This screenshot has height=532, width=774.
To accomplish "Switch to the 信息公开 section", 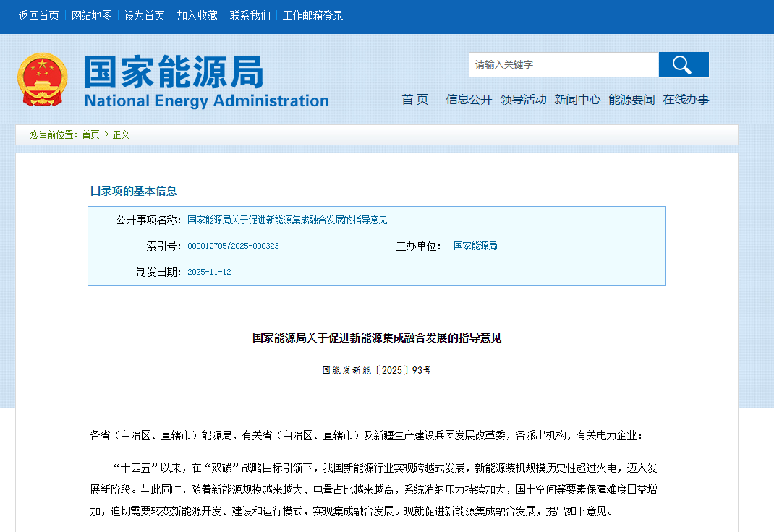I will click(468, 100).
